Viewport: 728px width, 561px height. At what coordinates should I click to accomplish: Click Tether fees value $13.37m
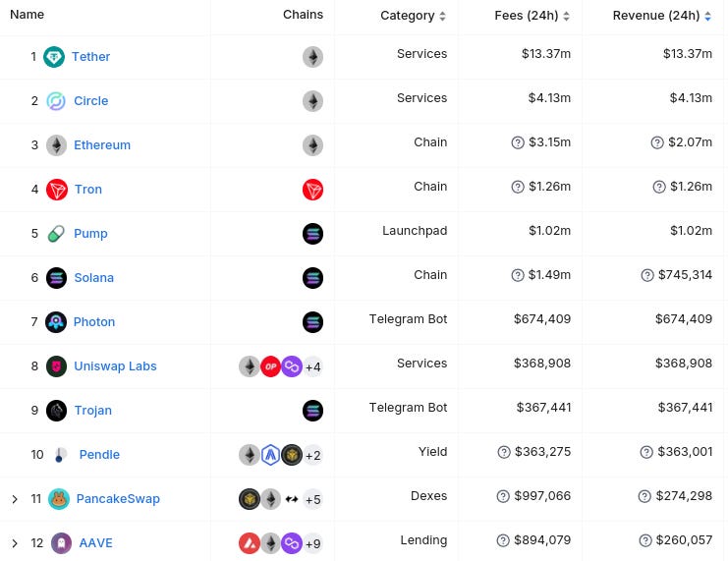click(x=546, y=54)
